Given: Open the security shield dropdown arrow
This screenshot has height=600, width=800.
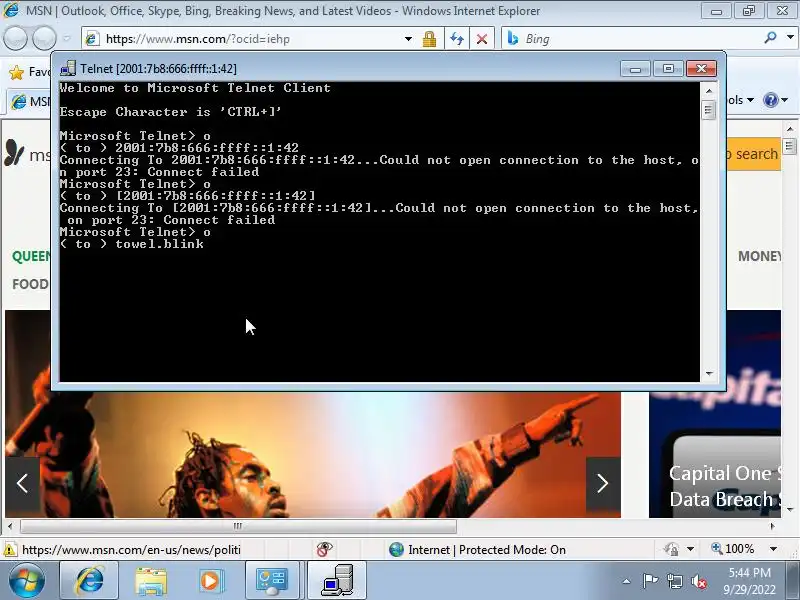Looking at the screenshot, I should pos(690,549).
